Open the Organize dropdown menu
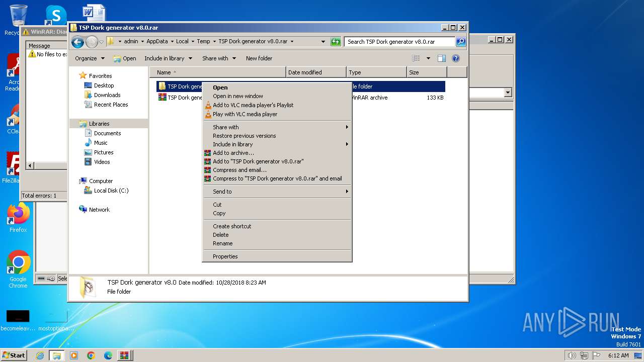The image size is (644, 362). pos(90,58)
